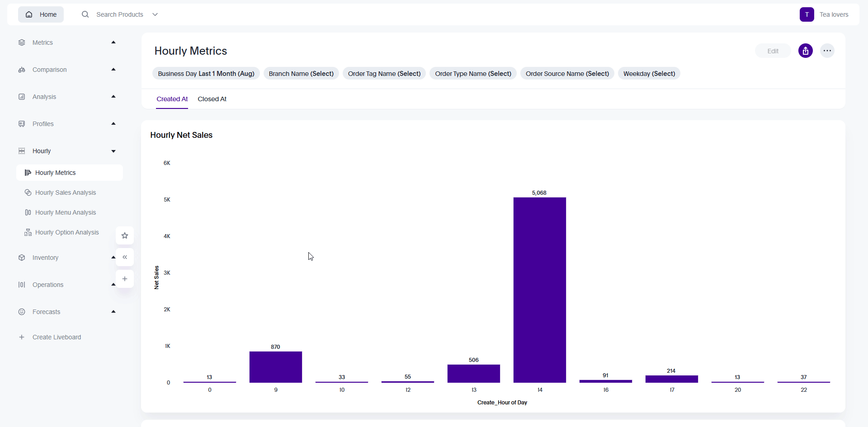The width and height of the screenshot is (868, 427).
Task: Open the Search Products dropdown chevron
Action: [x=155, y=14]
